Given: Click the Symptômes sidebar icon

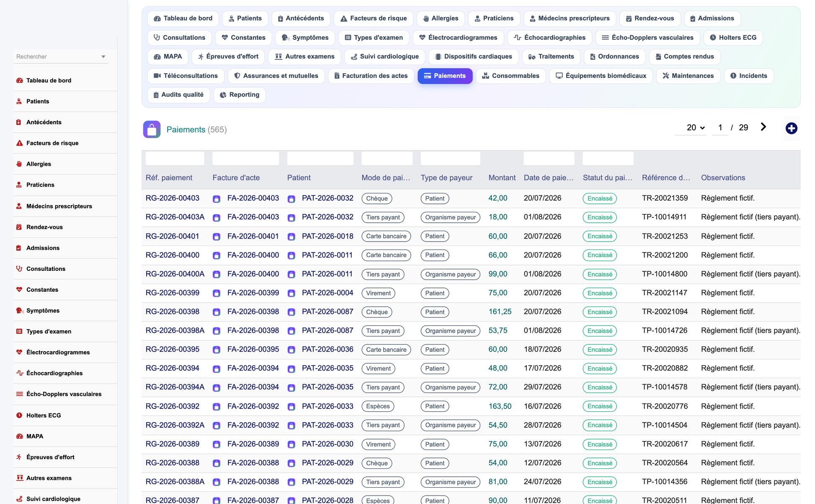Looking at the screenshot, I should point(19,311).
